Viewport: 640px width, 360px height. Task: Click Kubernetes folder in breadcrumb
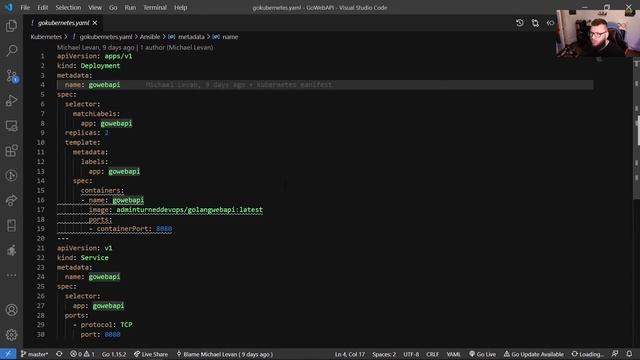46,37
